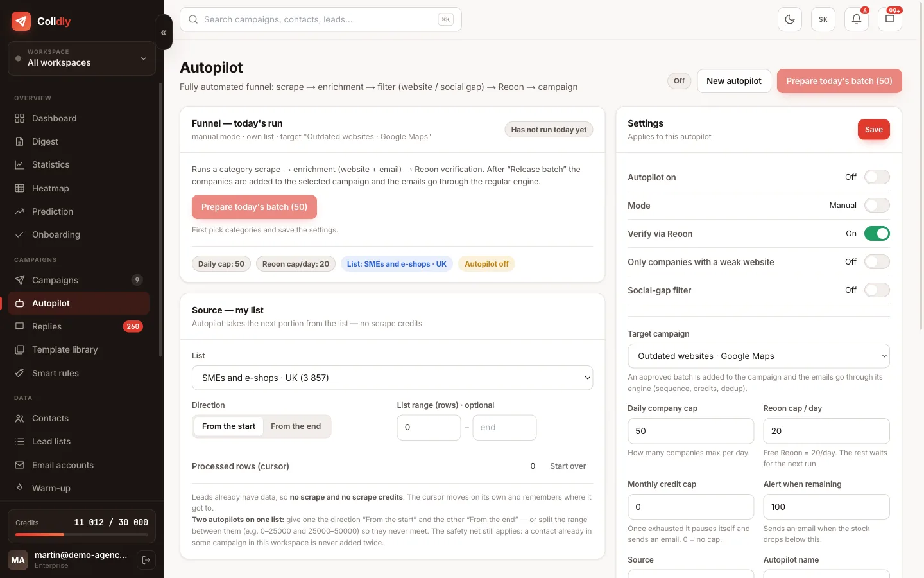The height and width of the screenshot is (578, 924).
Task: Select the From the start direction
Action: (x=228, y=426)
